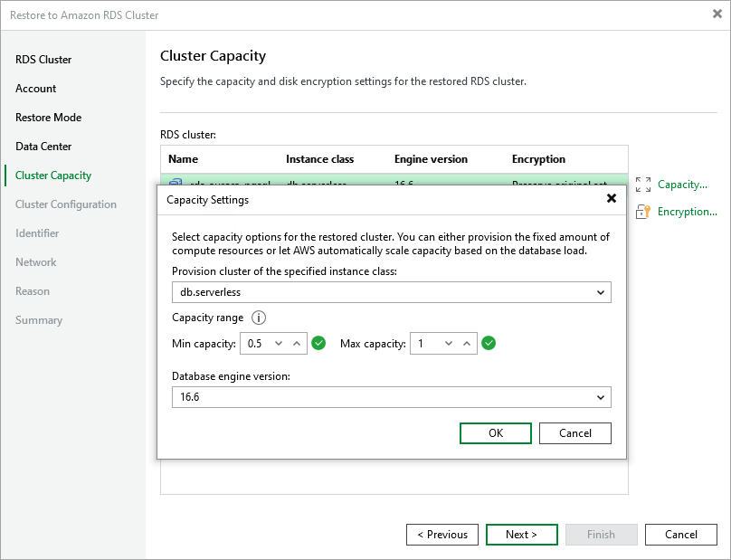Image resolution: width=731 pixels, height=560 pixels.
Task: Click the green checkmark beside Max capacity
Action: [x=489, y=343]
